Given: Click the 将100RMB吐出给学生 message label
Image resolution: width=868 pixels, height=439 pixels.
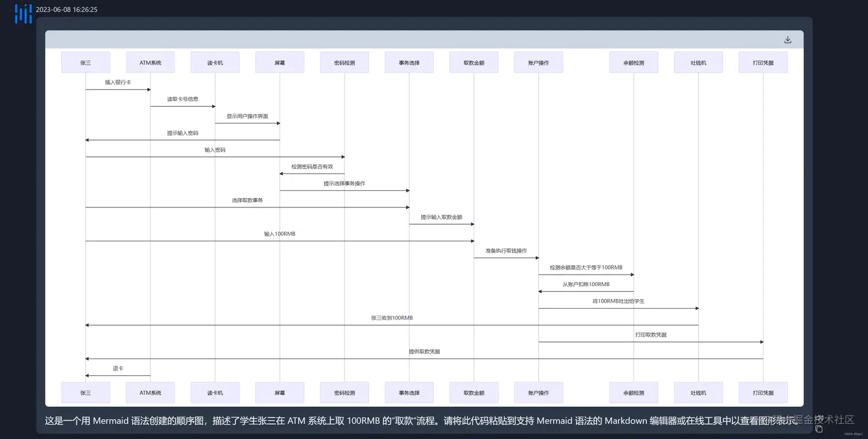Looking at the screenshot, I should [x=618, y=301].
